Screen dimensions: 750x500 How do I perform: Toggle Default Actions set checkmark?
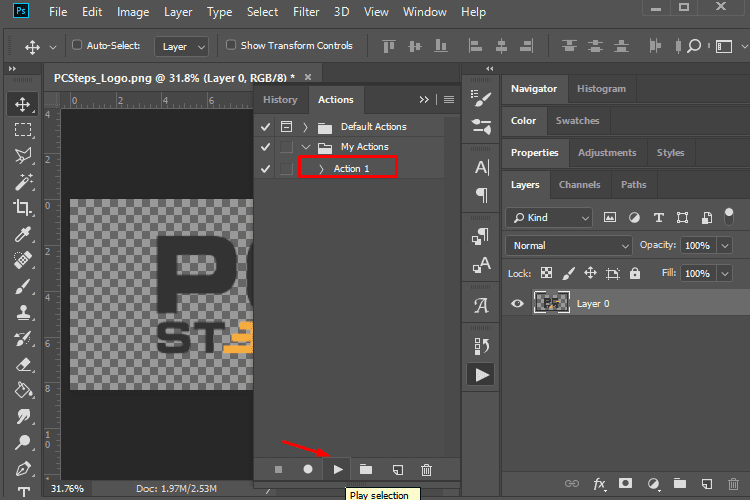[265, 127]
